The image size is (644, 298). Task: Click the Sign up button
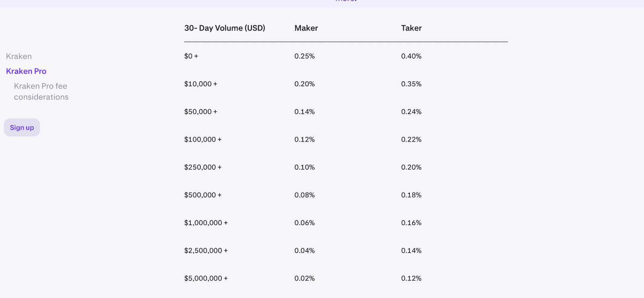(22, 127)
